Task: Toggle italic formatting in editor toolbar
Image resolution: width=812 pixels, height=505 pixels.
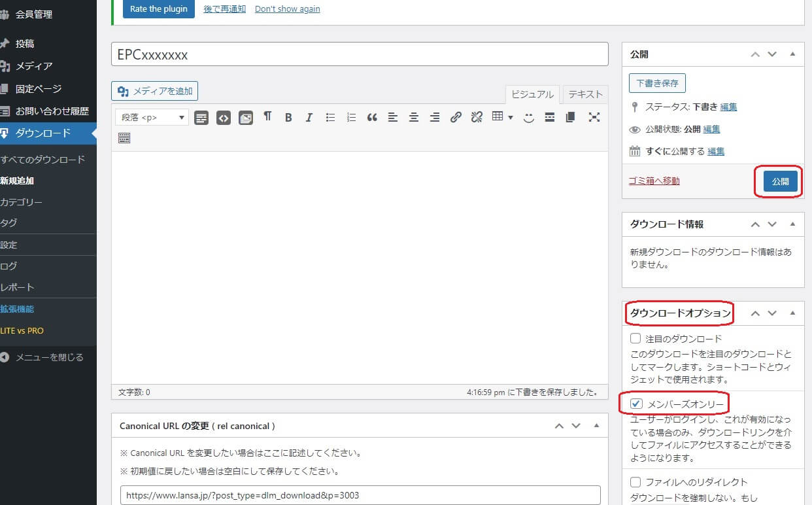Action: click(309, 118)
